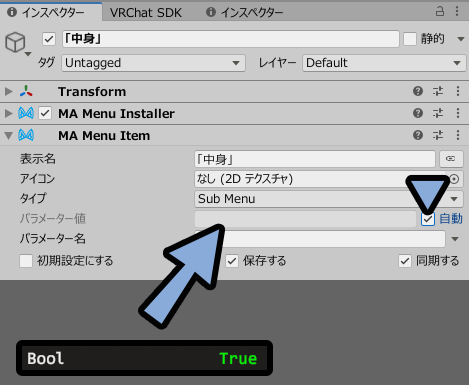The image size is (469, 385).
Task: Click the パラメーター名 input field
Action: point(320,239)
